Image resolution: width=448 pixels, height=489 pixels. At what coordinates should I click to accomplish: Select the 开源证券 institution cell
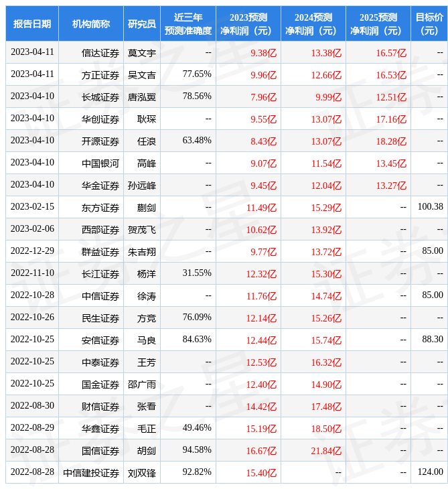91,141
